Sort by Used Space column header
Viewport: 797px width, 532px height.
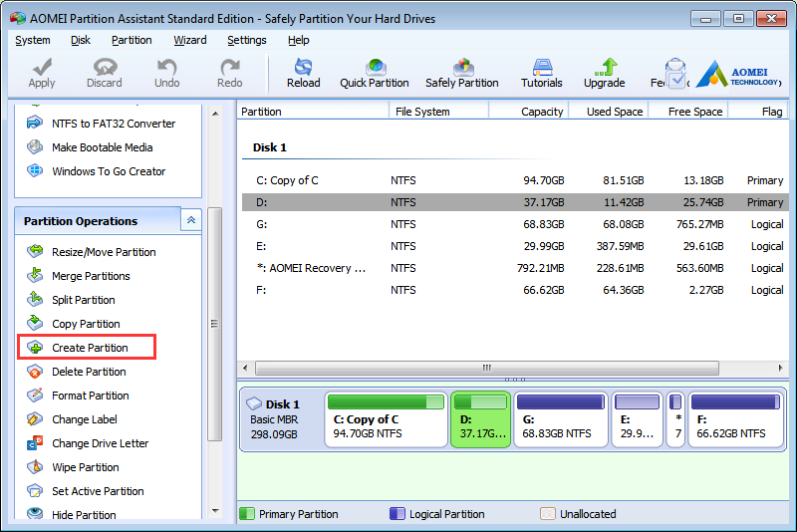pyautogui.click(x=609, y=112)
